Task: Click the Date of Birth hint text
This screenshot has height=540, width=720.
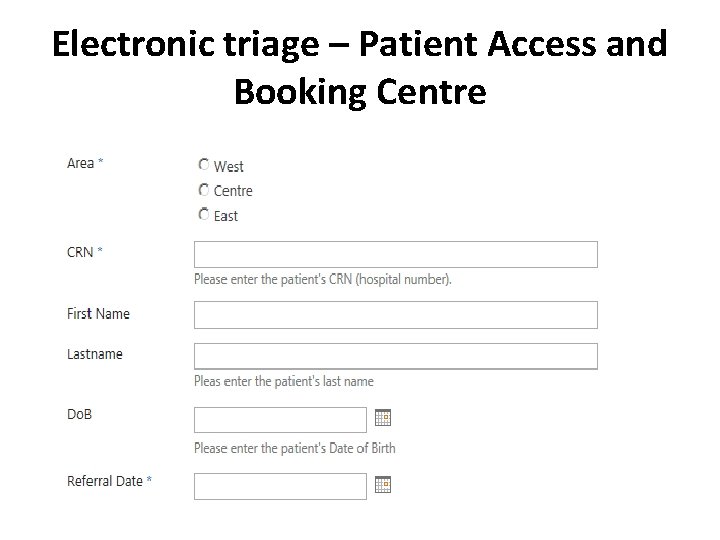Action: click(x=295, y=448)
